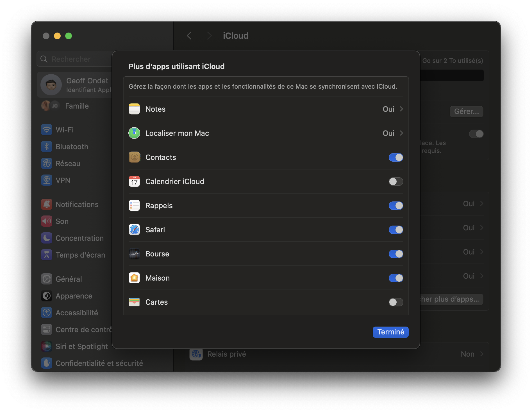Open the Famille sidebar entry
This screenshot has width=532, height=413.
(x=74, y=106)
